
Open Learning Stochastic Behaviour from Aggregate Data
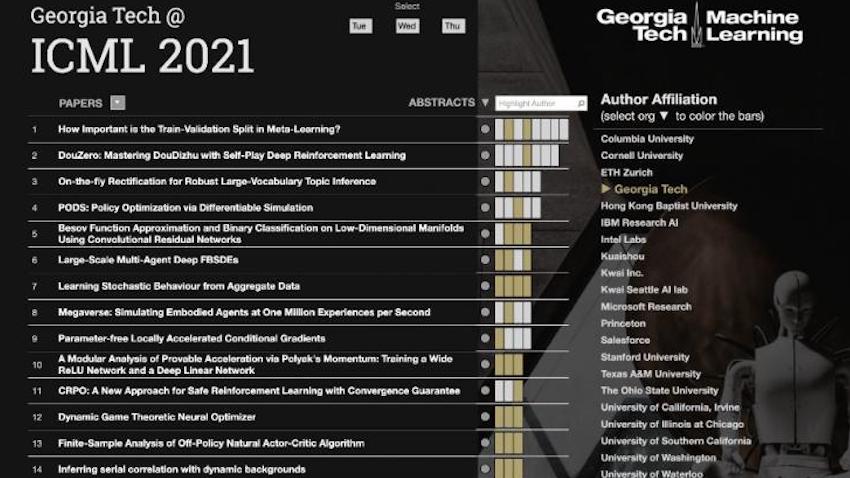point(179,286)
